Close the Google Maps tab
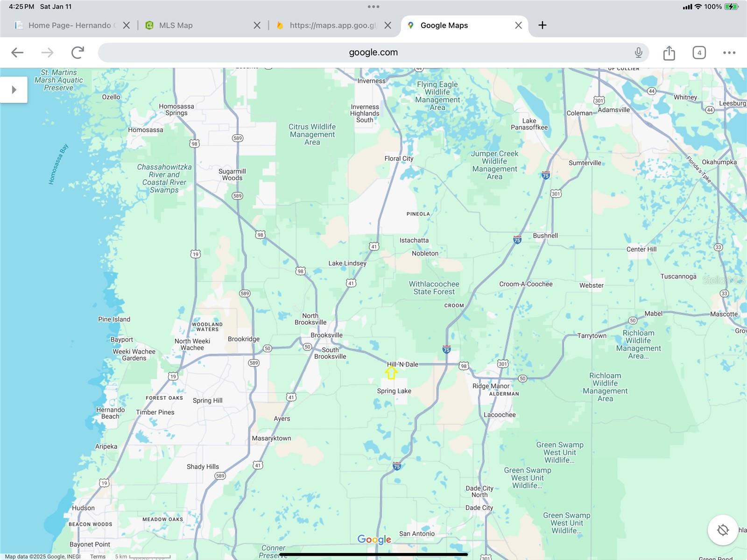The height and width of the screenshot is (560, 747). pyautogui.click(x=518, y=25)
